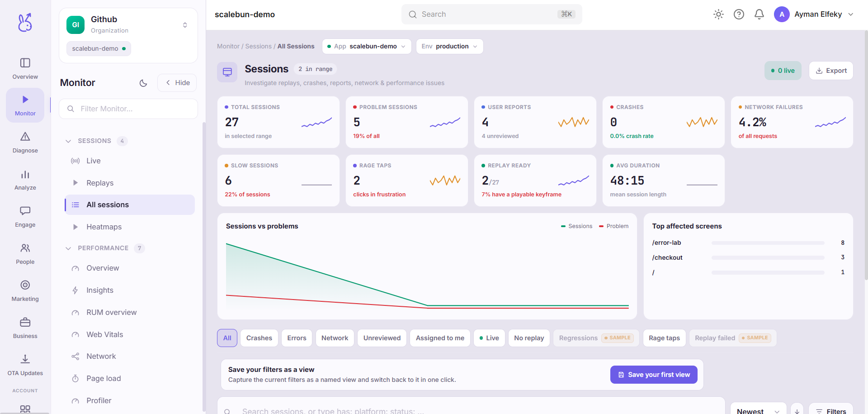Open OTA Updates in the left rail
The width and height of the screenshot is (868, 414).
click(x=25, y=365)
